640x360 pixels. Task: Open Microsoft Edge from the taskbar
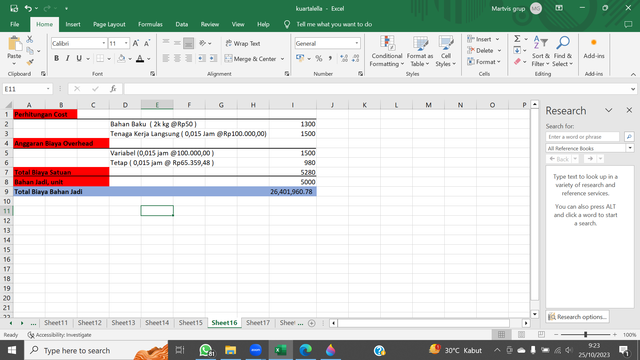(x=306, y=350)
